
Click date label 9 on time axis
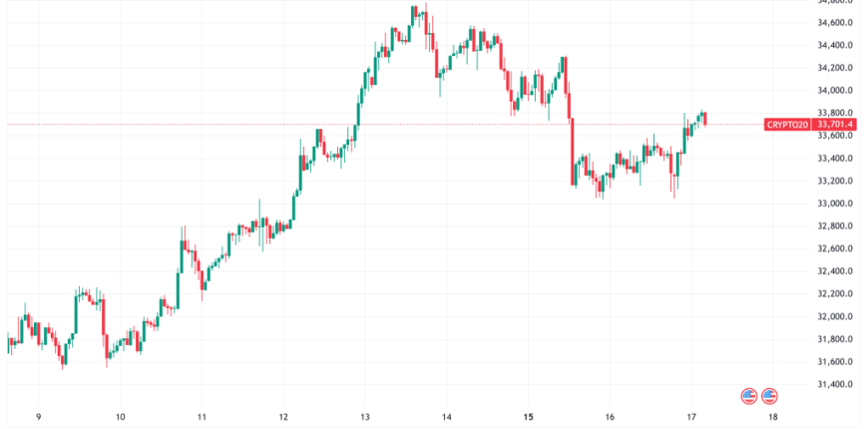tap(38, 417)
